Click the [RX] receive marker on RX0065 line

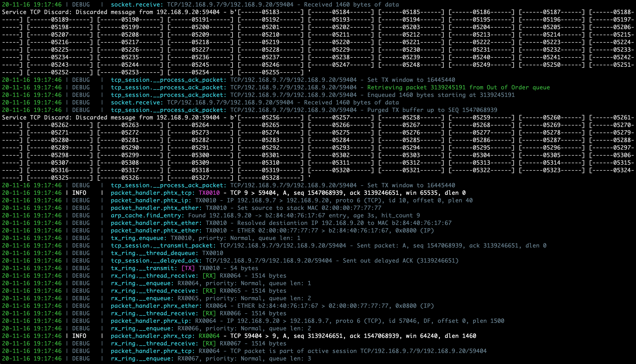pyautogui.click(x=209, y=291)
